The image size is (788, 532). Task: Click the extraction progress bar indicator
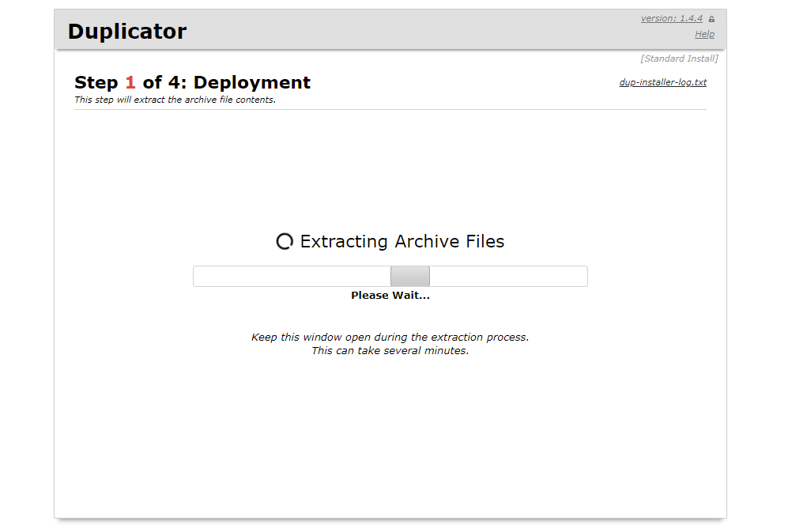pyautogui.click(x=410, y=276)
